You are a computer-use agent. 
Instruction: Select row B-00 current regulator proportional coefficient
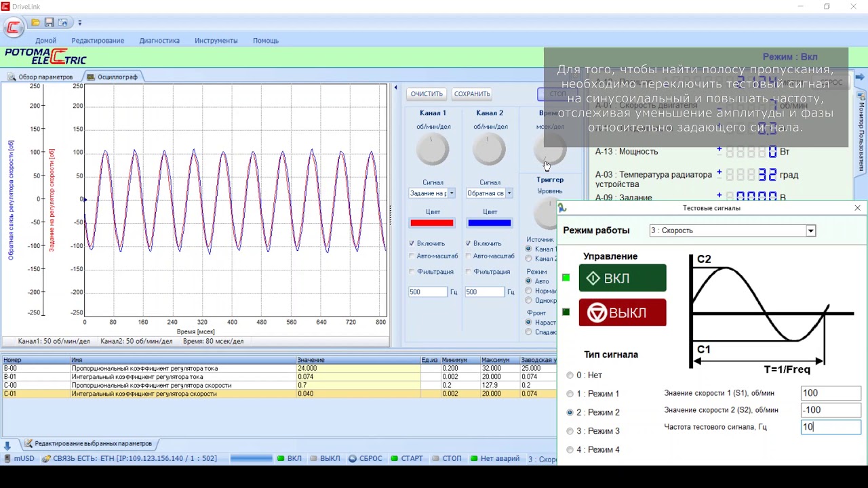pyautogui.click(x=278, y=369)
